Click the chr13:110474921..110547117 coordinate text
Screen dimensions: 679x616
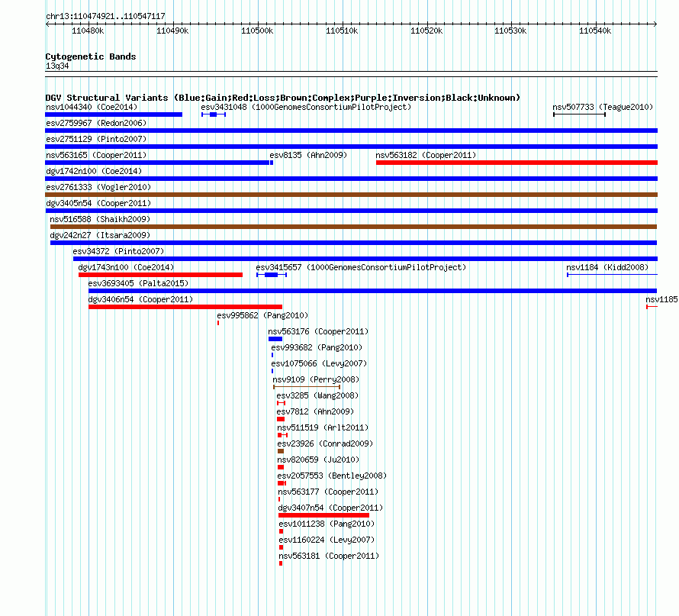105,17
